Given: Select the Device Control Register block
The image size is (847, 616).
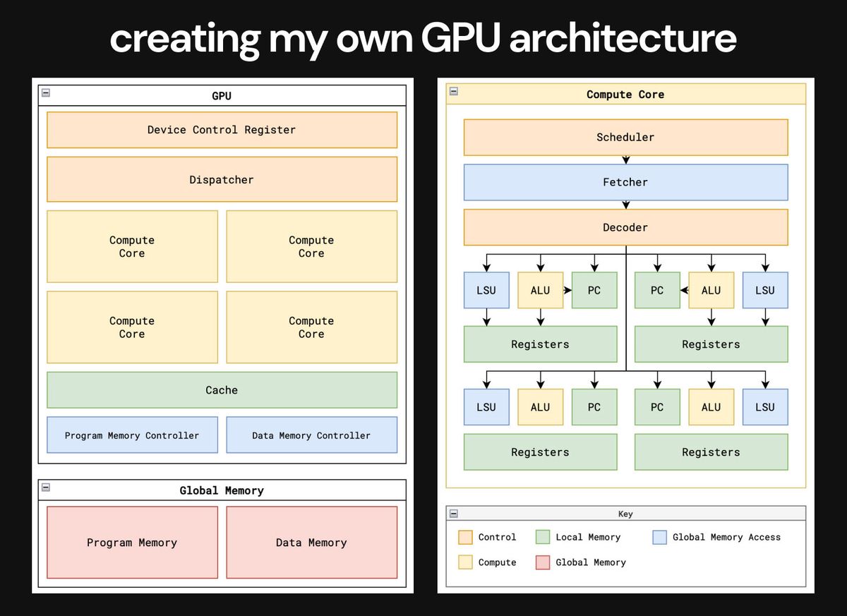Looking at the screenshot, I should click(222, 130).
